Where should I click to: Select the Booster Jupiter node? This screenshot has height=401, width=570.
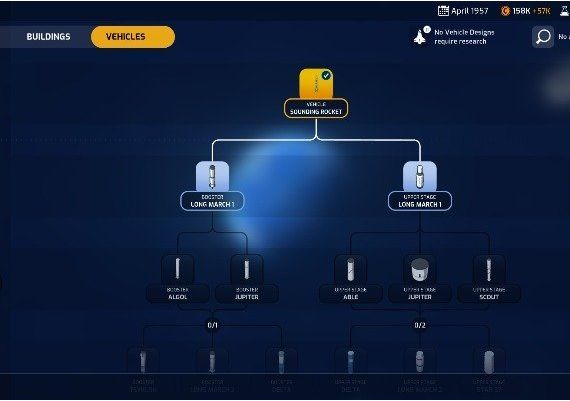(247, 278)
